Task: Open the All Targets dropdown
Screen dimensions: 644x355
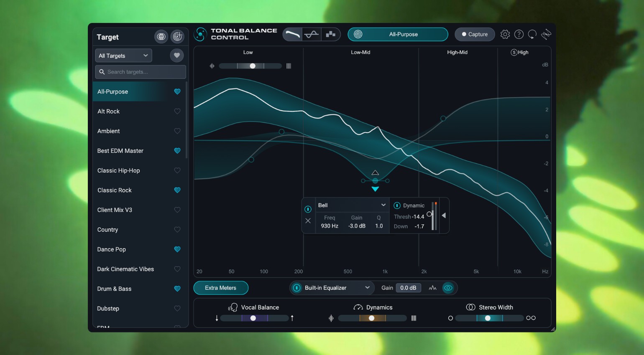Action: (x=123, y=55)
